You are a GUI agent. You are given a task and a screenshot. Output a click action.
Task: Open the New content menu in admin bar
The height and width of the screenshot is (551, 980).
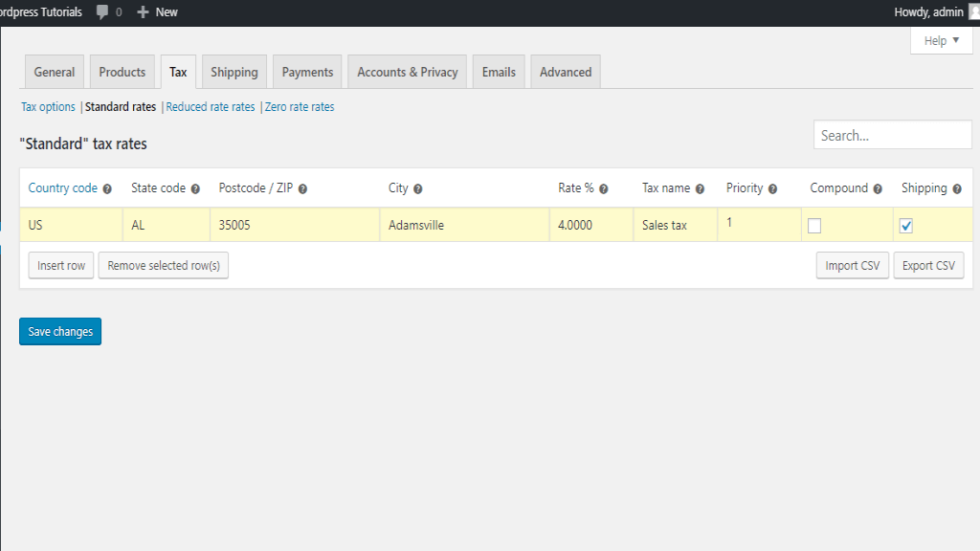coord(158,12)
